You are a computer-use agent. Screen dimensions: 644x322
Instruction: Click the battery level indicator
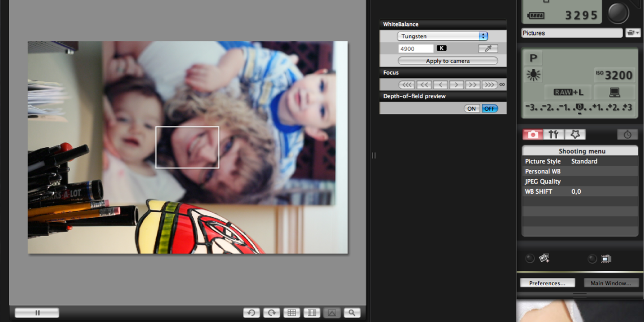click(536, 15)
